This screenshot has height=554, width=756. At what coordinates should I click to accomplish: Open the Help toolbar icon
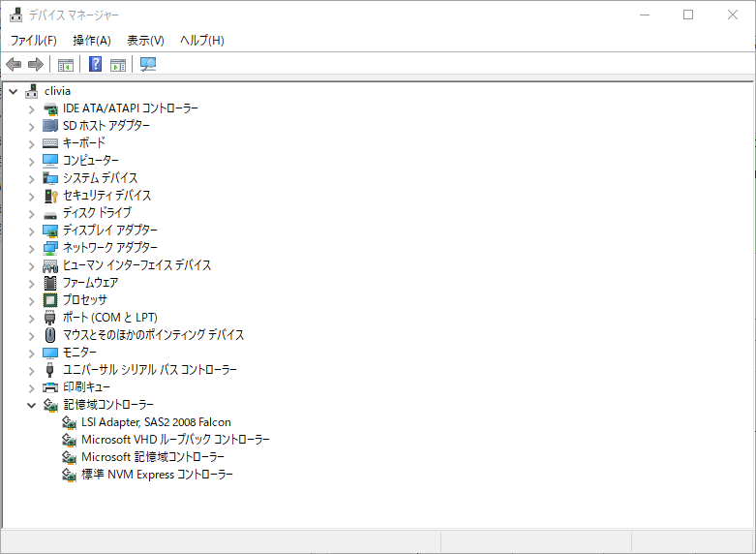coord(96,64)
